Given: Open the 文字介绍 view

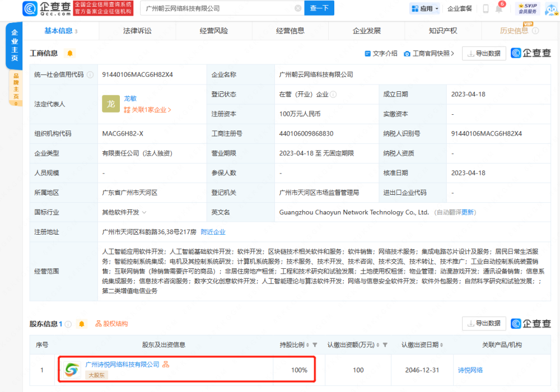Looking at the screenshot, I should click(381, 54).
